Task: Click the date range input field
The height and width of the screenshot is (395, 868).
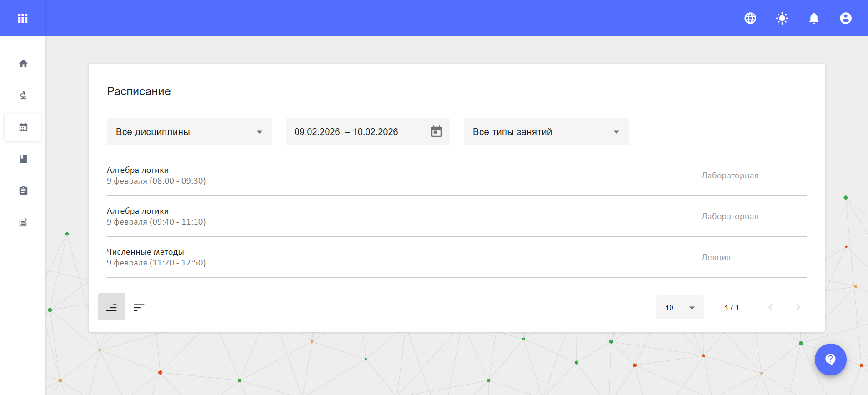Action: pos(355,132)
